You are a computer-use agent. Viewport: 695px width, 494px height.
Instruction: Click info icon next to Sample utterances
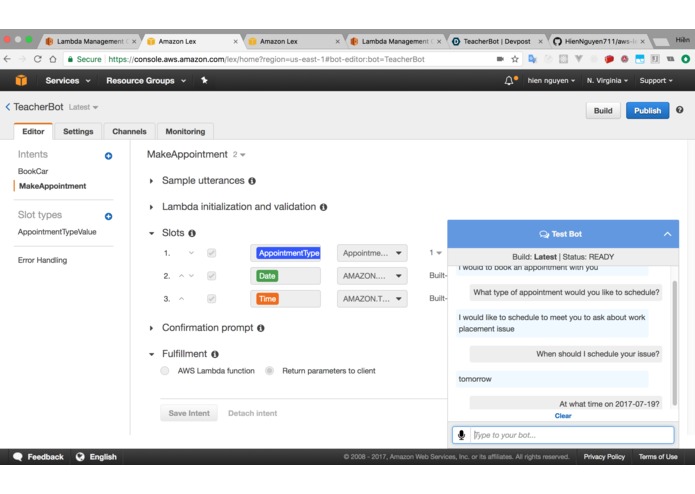(x=252, y=181)
